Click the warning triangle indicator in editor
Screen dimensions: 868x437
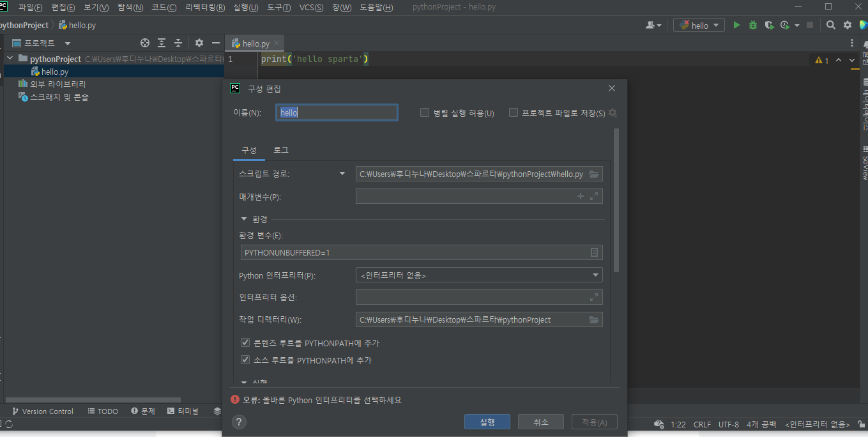(819, 60)
